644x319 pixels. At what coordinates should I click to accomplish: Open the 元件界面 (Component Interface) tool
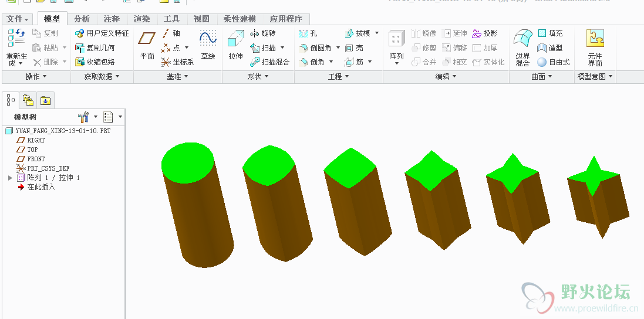tap(595, 47)
